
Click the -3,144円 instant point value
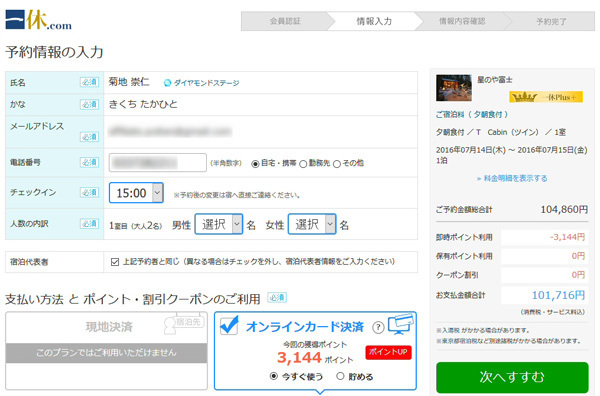[x=567, y=237]
